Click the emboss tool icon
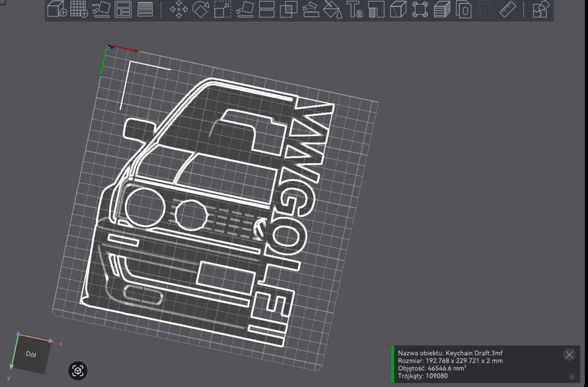Image resolution: width=588 pixels, height=387 pixels. tap(376, 11)
